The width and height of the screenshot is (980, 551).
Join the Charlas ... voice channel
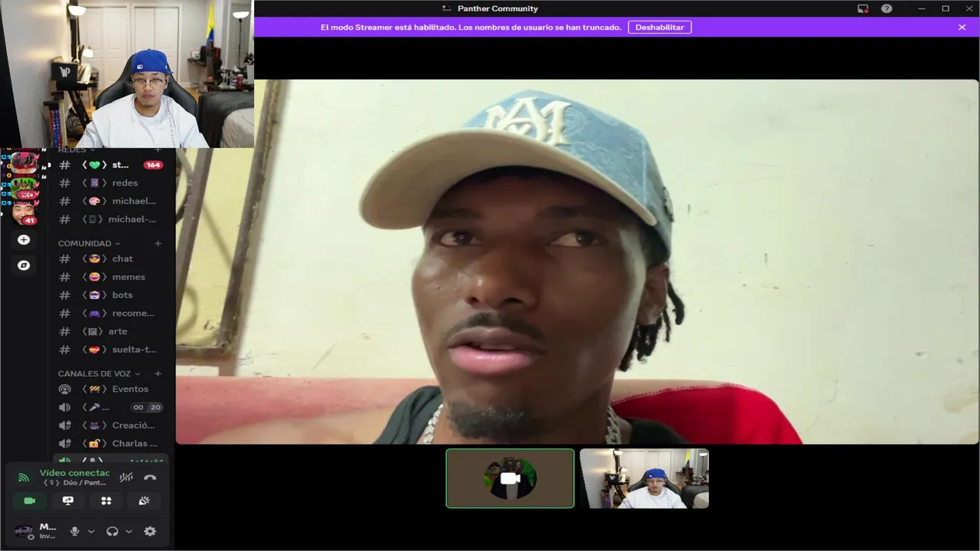pyautogui.click(x=111, y=443)
